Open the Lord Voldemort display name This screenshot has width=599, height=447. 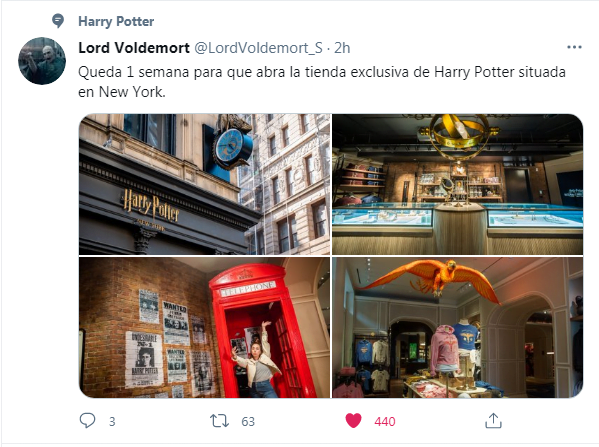134,48
